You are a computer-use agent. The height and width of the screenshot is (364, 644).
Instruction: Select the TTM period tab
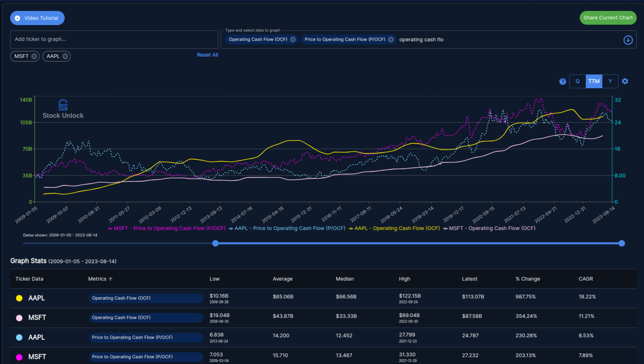click(594, 81)
